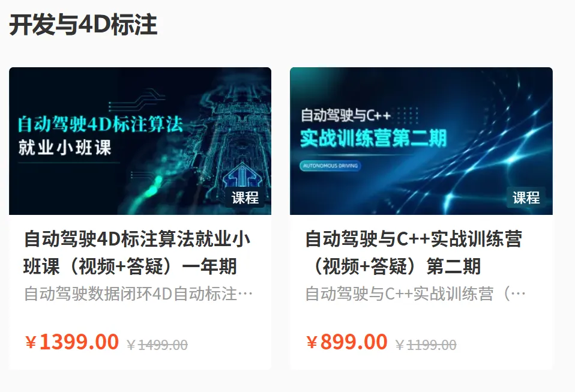Click the crossed-out ￥1499.00 original price
This screenshot has height=392, width=575.
(157, 345)
